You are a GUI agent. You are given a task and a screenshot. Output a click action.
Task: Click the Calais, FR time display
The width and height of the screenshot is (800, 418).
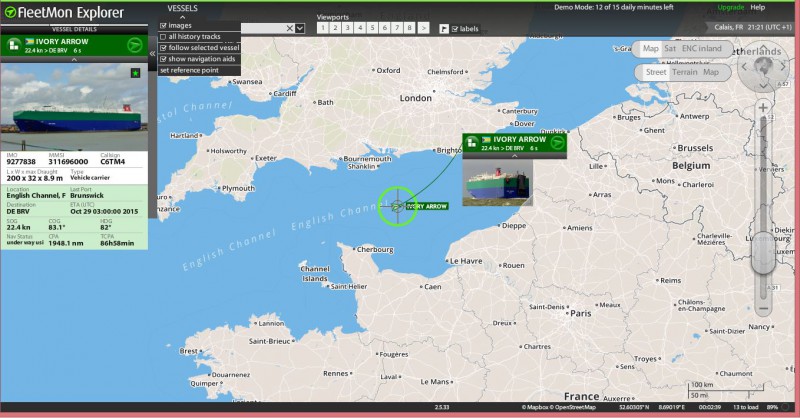point(753,27)
